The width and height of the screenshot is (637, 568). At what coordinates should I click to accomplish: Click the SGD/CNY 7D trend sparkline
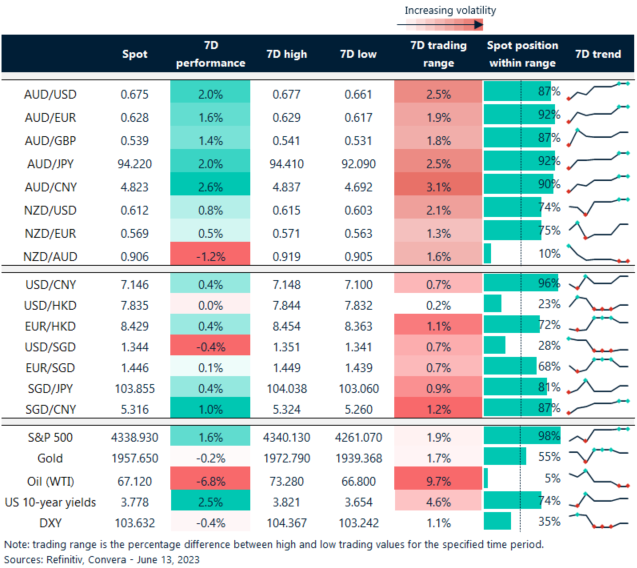point(598,407)
